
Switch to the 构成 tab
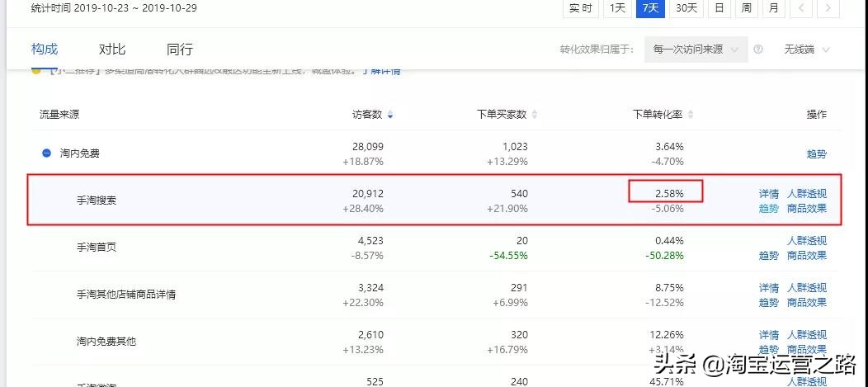(x=45, y=50)
